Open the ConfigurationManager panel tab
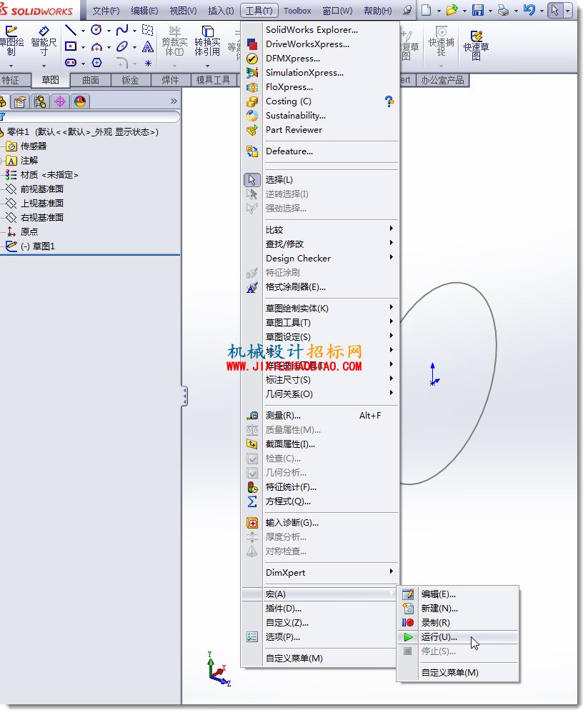 coord(40,101)
